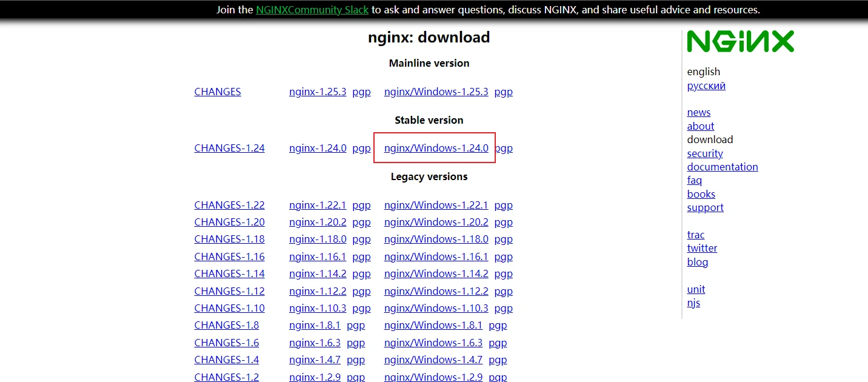The image size is (868, 382).
Task: Open CHANGES-1.4 link
Action: (226, 360)
